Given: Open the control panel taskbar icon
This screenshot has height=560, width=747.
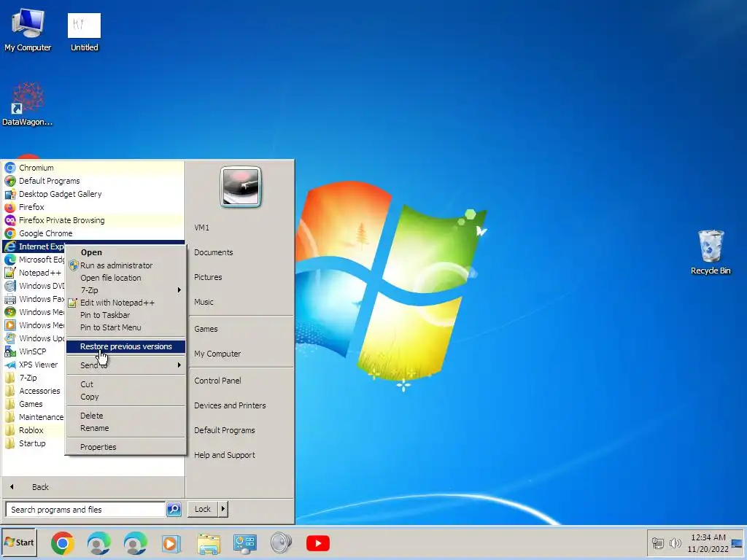Looking at the screenshot, I should [x=245, y=543].
